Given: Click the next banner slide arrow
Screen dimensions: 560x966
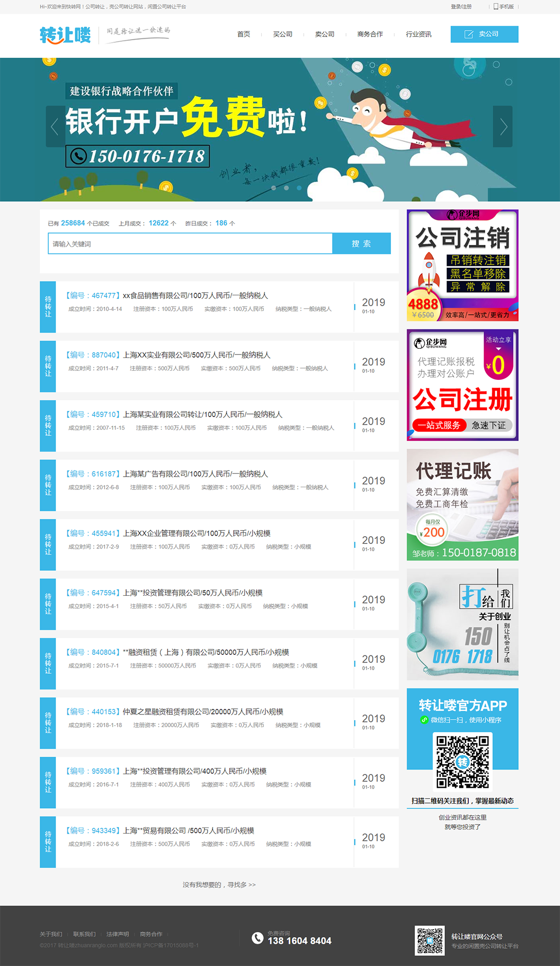Looking at the screenshot, I should [503, 126].
